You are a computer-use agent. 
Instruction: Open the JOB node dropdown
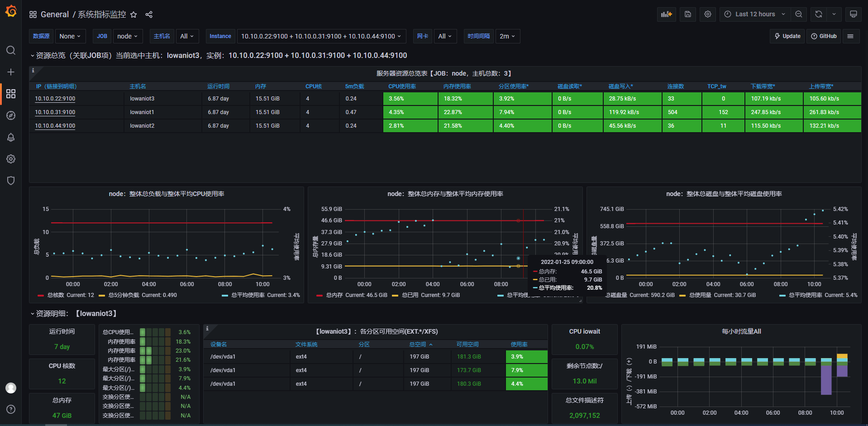point(128,36)
